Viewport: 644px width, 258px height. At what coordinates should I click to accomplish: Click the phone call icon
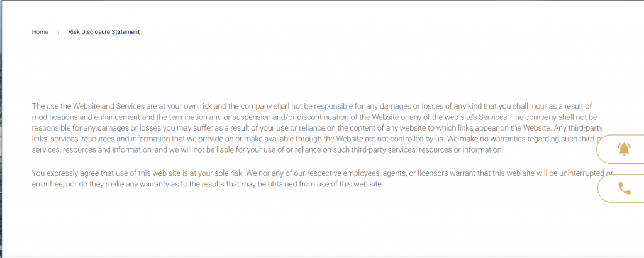pyautogui.click(x=625, y=188)
